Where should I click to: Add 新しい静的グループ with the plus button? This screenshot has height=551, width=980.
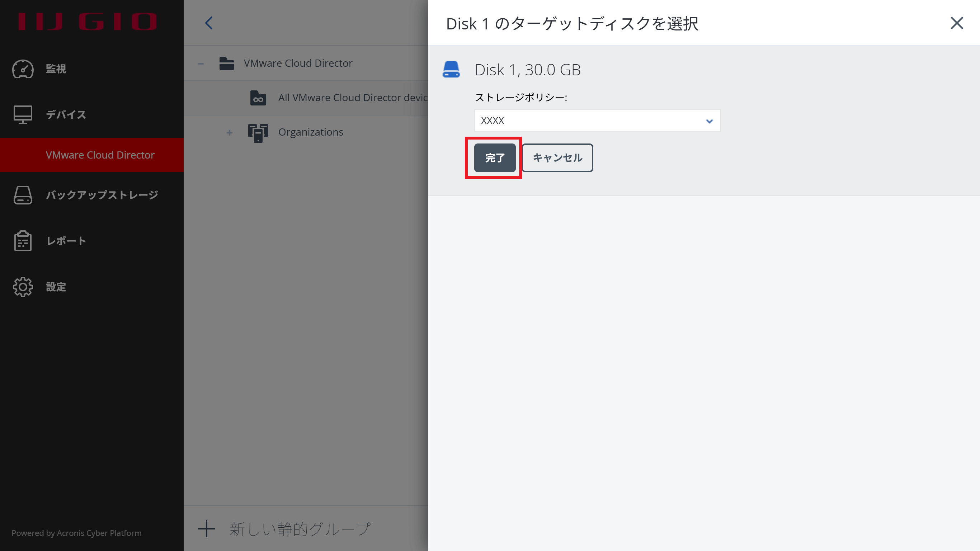(x=207, y=528)
